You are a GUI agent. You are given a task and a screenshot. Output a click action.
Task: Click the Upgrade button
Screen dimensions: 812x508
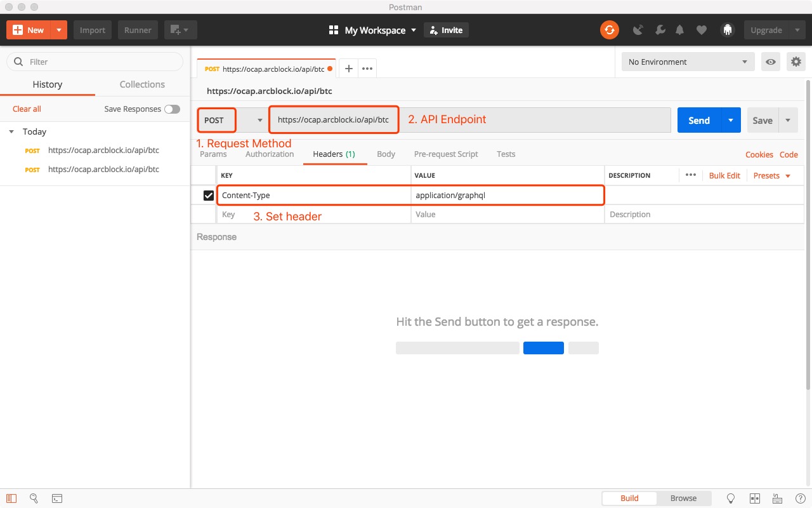tap(766, 30)
